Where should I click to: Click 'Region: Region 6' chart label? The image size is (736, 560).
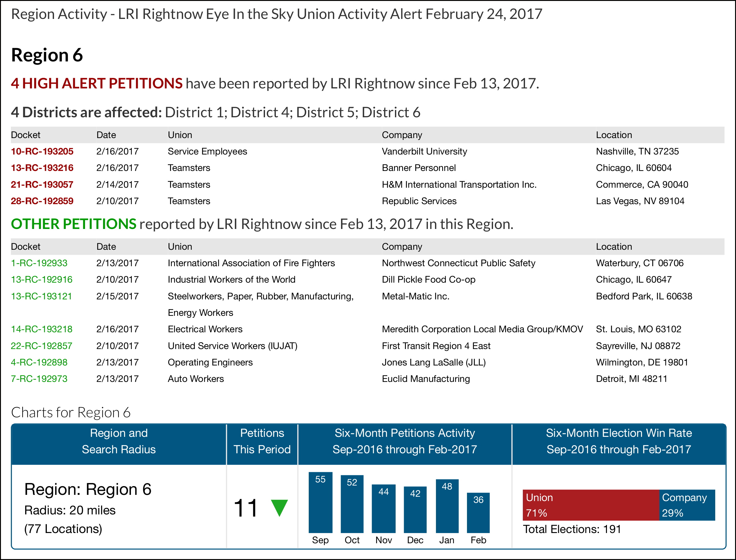pyautogui.click(x=88, y=489)
